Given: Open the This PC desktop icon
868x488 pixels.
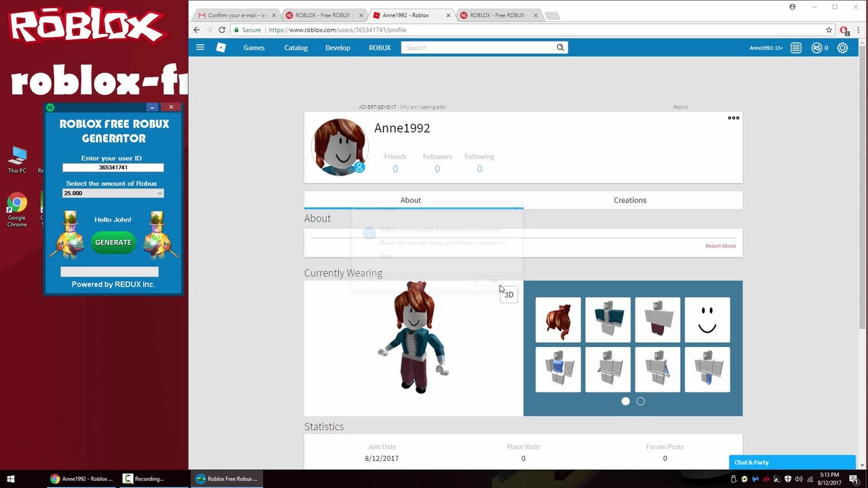Looking at the screenshot, I should [18, 161].
